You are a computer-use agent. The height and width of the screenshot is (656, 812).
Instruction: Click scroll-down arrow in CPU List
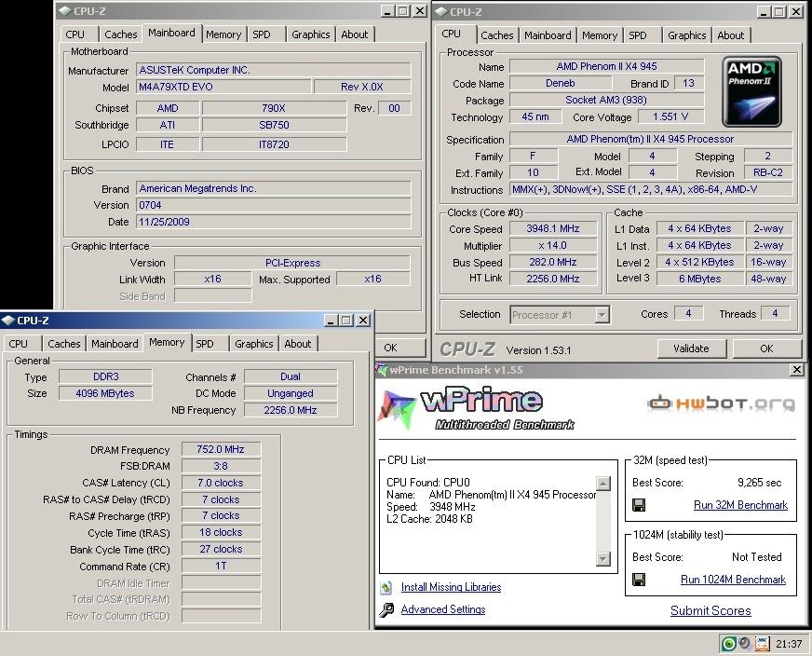[602, 558]
